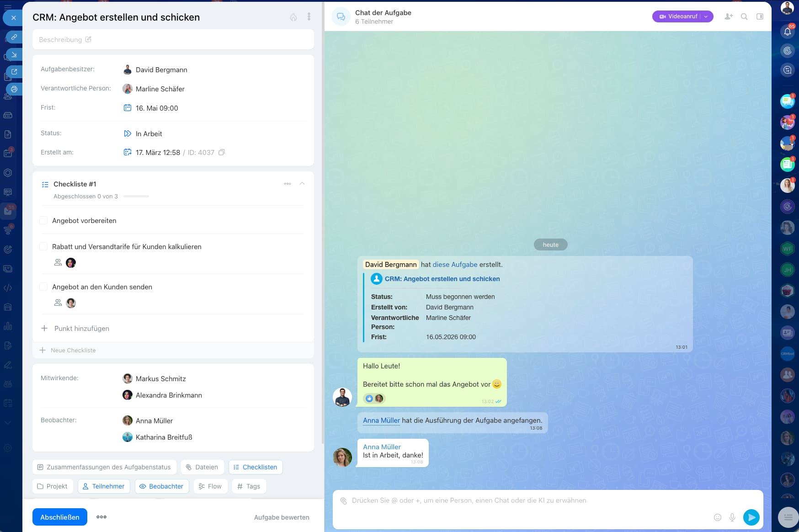799x532 pixels.
Task: Mark 'Angebot an den Kunden senden' done
Action: point(44,287)
